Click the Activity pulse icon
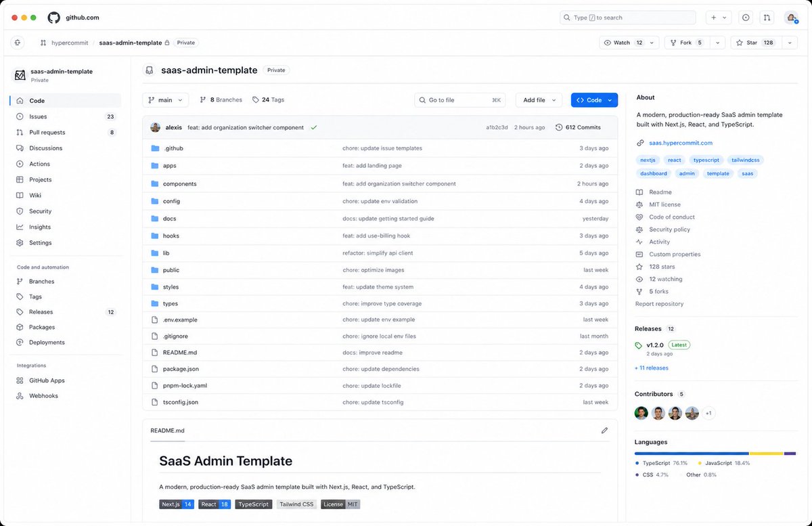 [639, 242]
